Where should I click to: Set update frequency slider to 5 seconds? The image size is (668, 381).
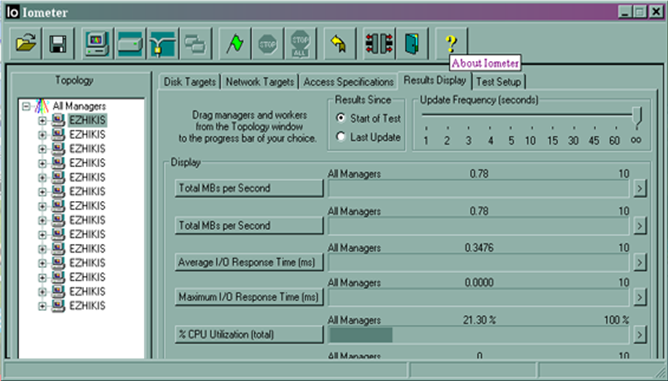511,128
